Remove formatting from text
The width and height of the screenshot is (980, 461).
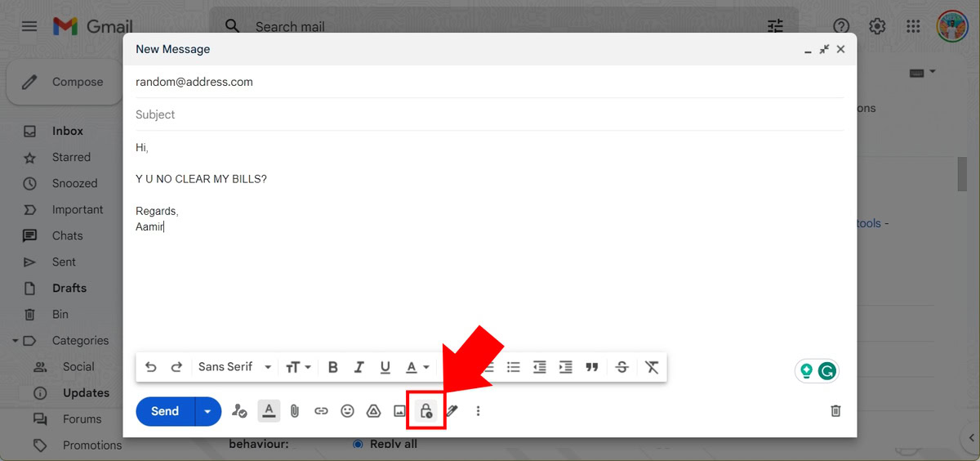pyautogui.click(x=652, y=367)
